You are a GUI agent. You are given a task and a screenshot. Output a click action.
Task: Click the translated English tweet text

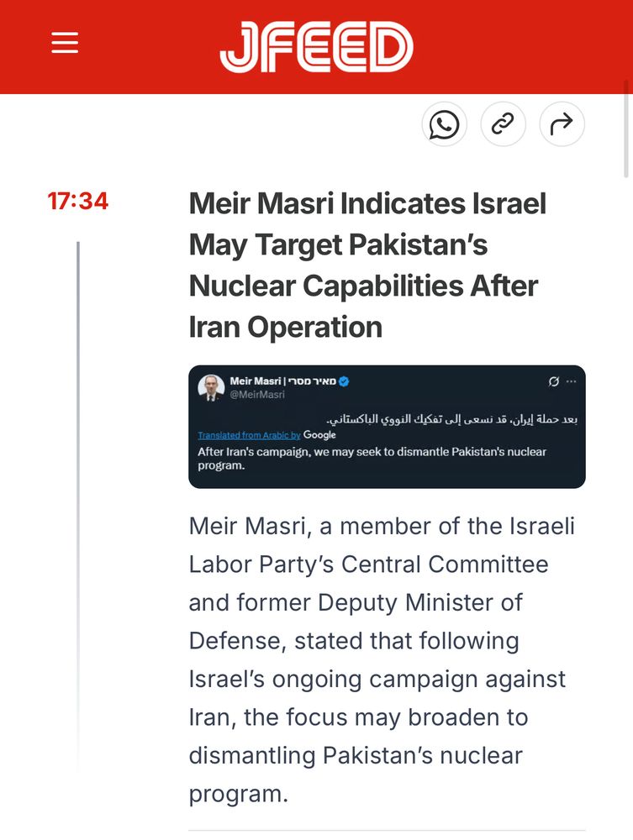tap(378, 458)
